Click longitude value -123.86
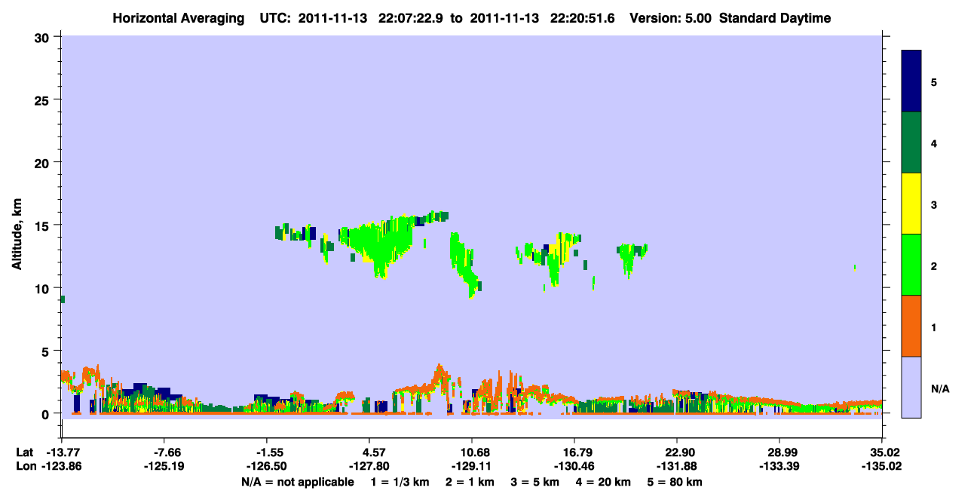980x503 pixels. (63, 466)
